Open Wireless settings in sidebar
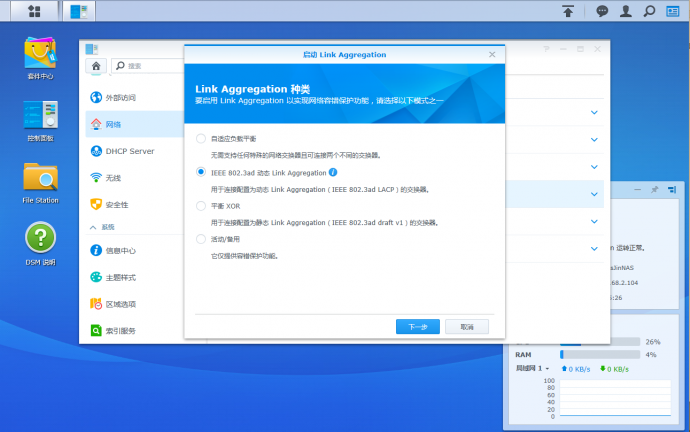 tap(134, 178)
